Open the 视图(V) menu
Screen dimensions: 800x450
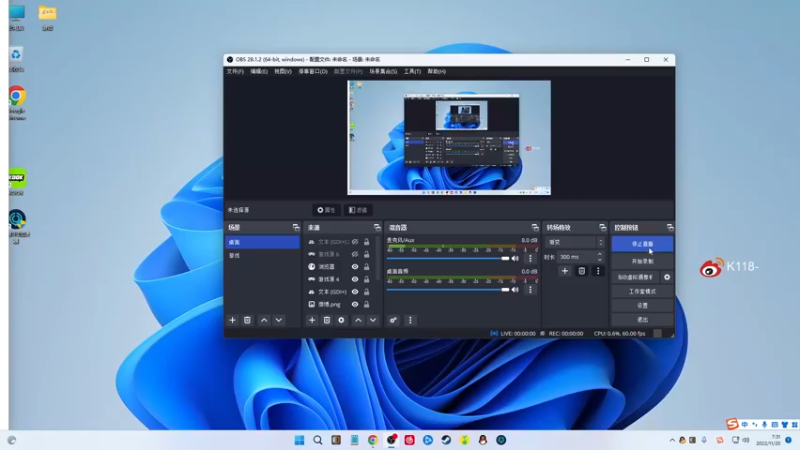coord(283,71)
